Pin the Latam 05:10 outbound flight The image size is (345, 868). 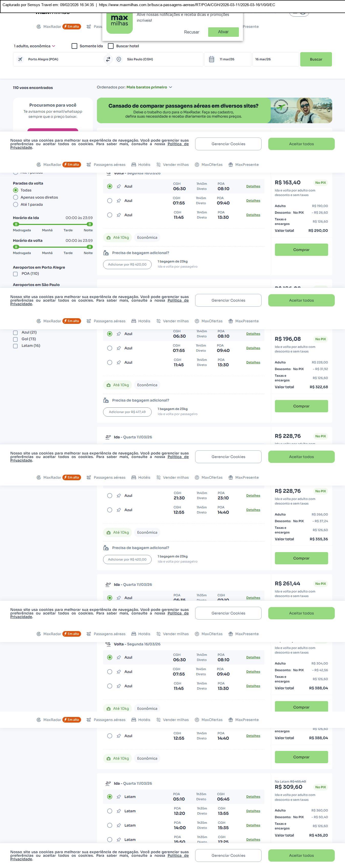(119, 797)
